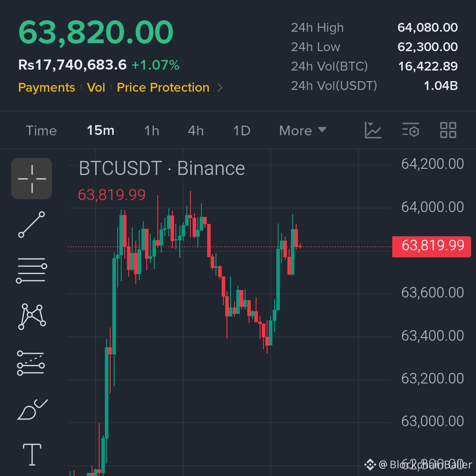Click the red 63,819.99 text under chart title

[112, 195]
